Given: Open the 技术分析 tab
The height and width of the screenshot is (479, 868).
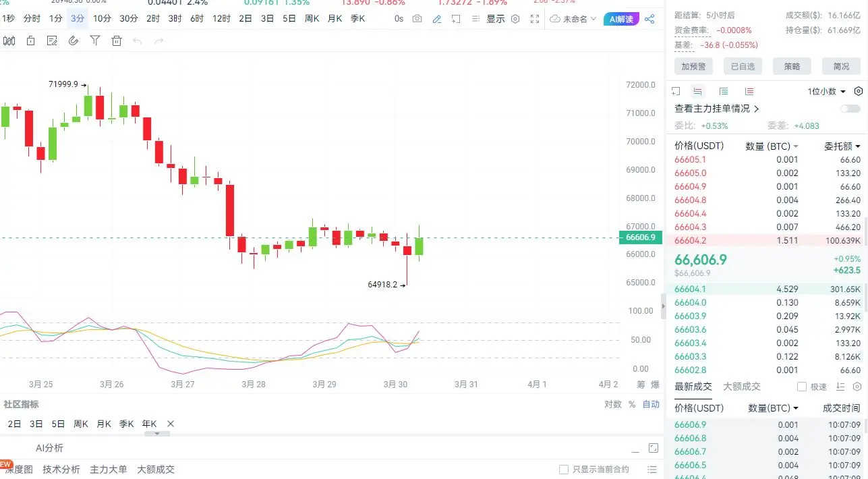Looking at the screenshot, I should click(x=61, y=470).
